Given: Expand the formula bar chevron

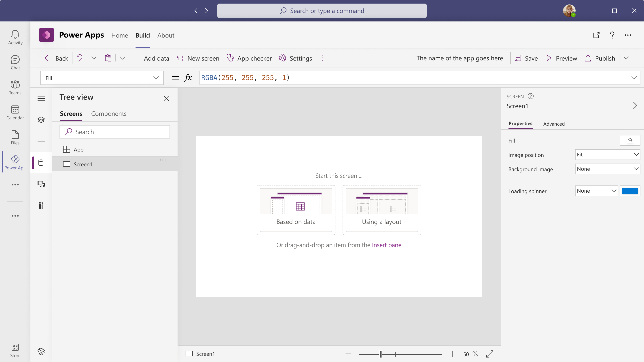Looking at the screenshot, I should coord(634,78).
